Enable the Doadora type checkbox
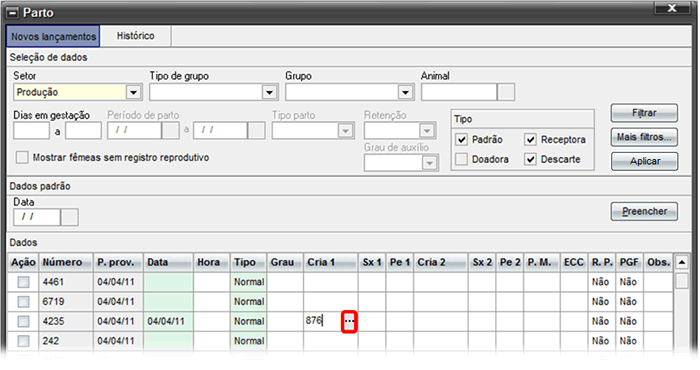 pyautogui.click(x=462, y=159)
